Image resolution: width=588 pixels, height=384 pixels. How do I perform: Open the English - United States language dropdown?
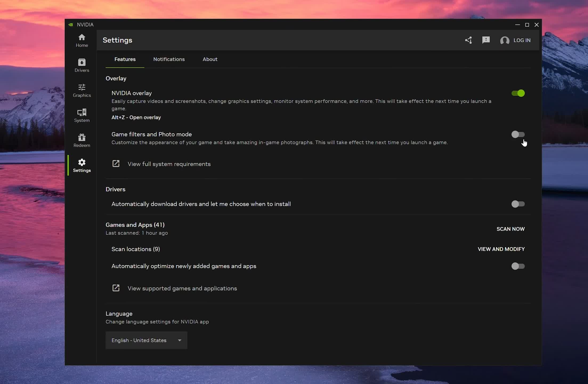pos(146,340)
